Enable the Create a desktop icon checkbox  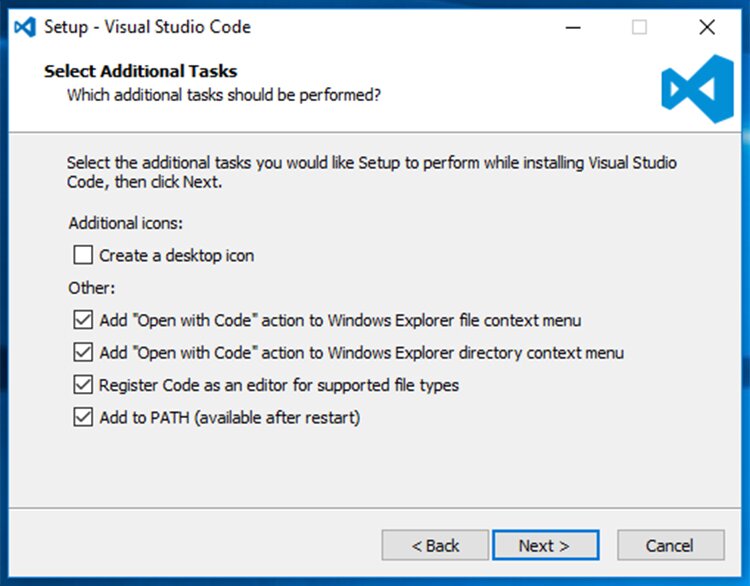pos(83,255)
